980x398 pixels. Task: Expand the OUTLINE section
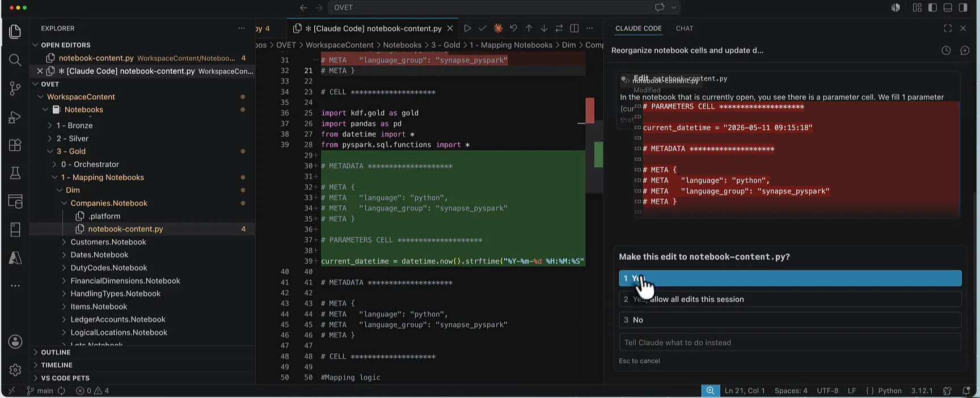56,352
